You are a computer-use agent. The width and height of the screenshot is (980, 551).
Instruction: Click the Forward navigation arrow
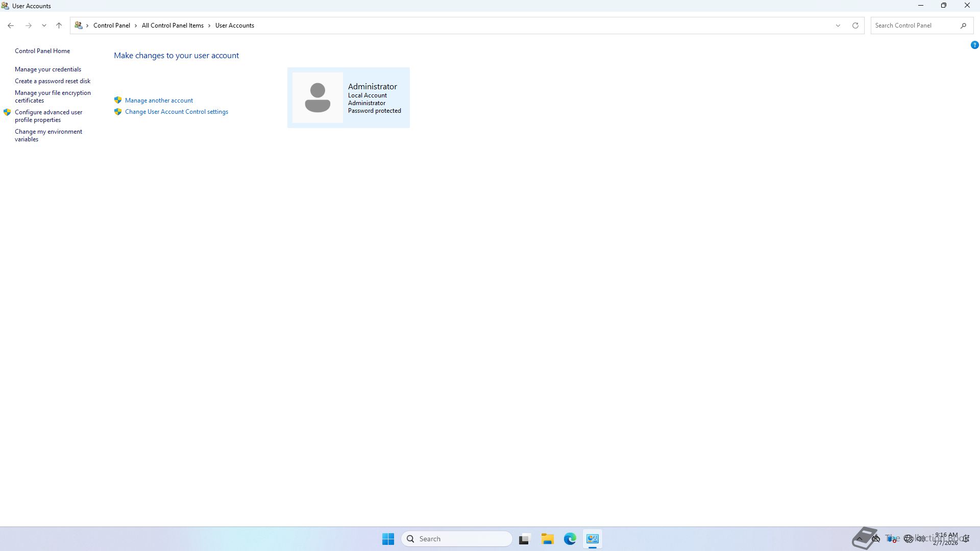point(29,26)
